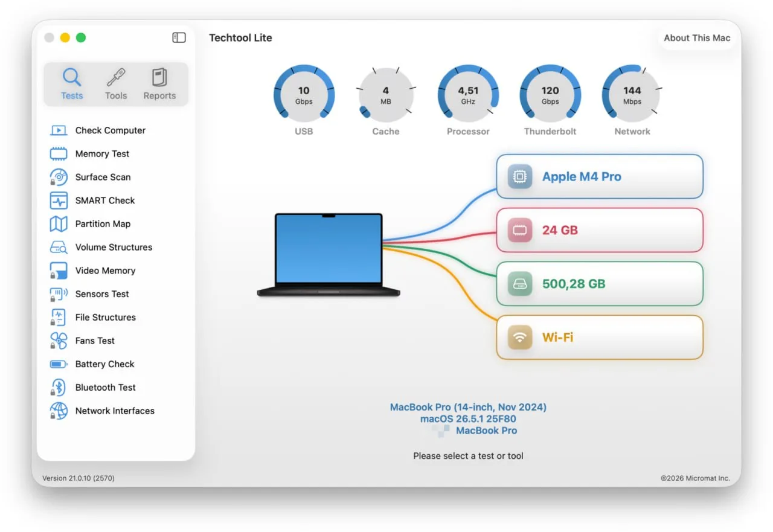Select the 500,28 GB storage card

pyautogui.click(x=600, y=284)
